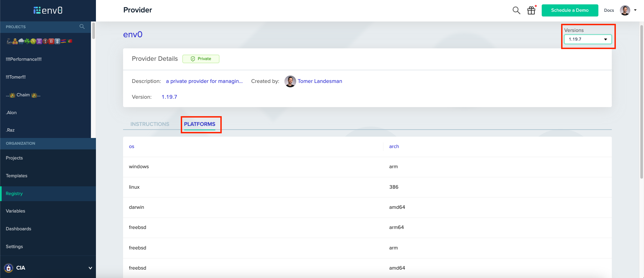Open the Docs link
Image resolution: width=644 pixels, height=278 pixels.
(x=609, y=10)
